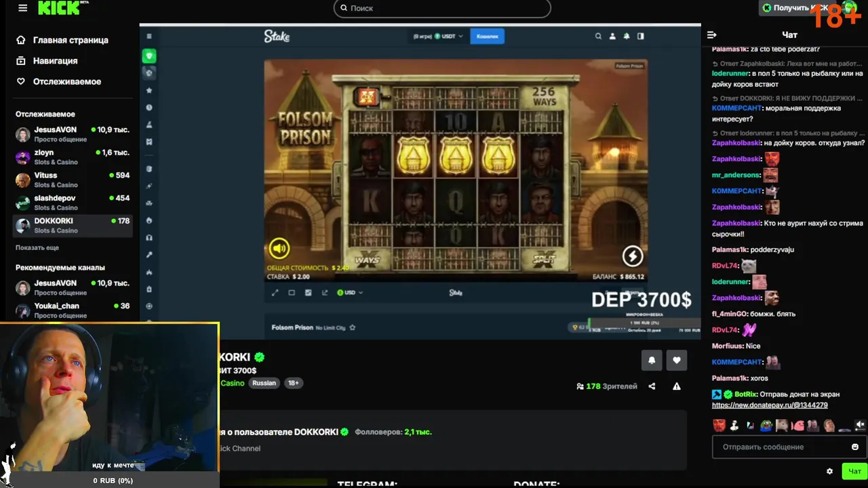Toggle the muted speaker emote sound icon
Viewport: 868px width, 488px height.
(860, 426)
